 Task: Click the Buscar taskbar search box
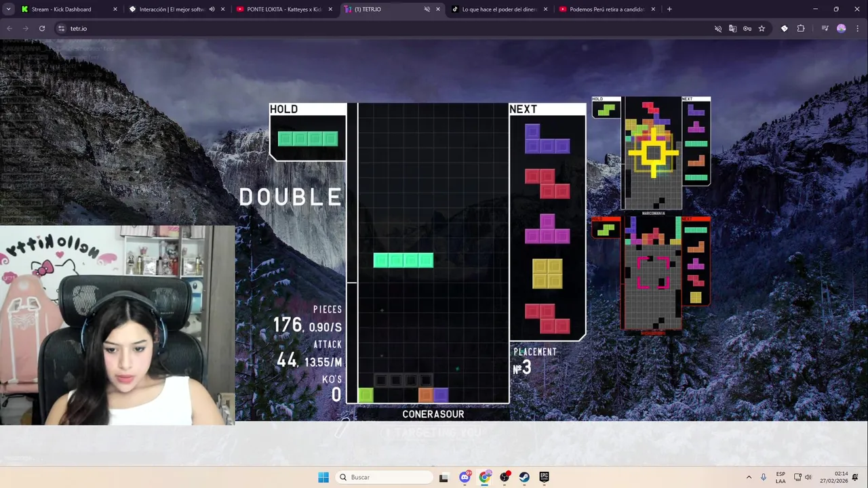(384, 477)
